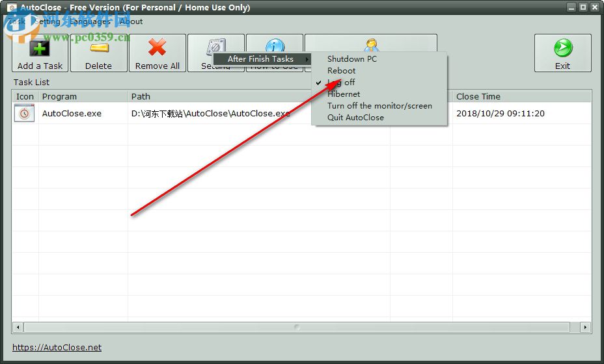604x364 pixels.
Task: Select the AutoClose.exe program cell
Action: tap(72, 114)
